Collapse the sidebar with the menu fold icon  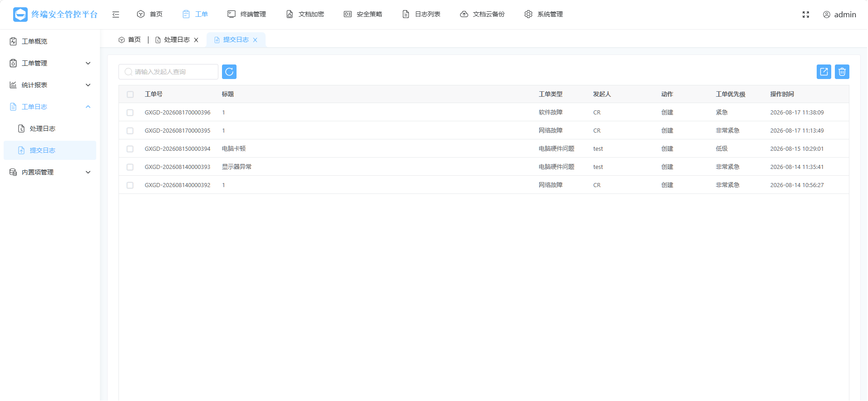[x=116, y=15]
